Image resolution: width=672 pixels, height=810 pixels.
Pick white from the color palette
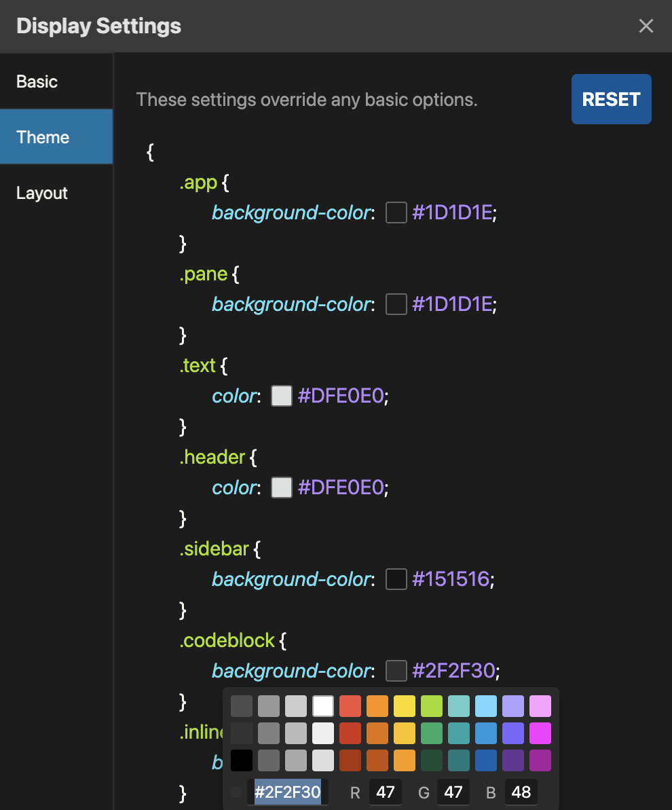[x=323, y=706]
